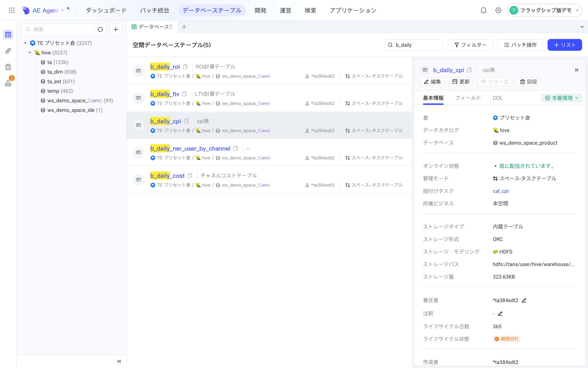Open the cal_cpi linked task
588x368 pixels.
(x=501, y=191)
